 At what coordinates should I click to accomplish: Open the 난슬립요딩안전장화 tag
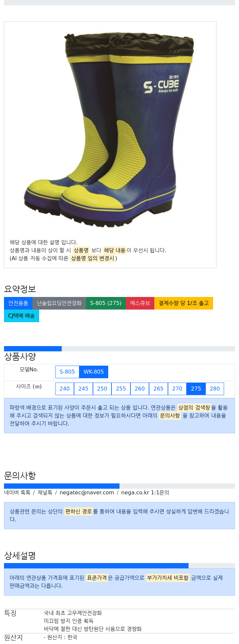pos(59,303)
